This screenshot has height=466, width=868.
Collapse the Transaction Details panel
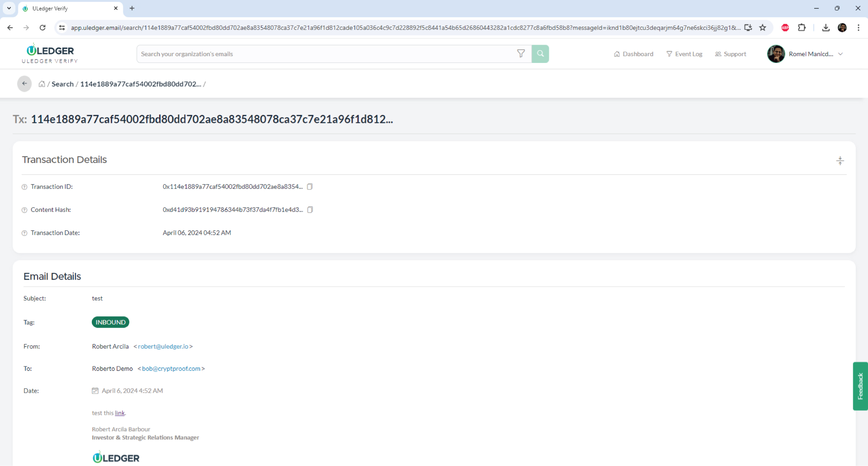(x=840, y=161)
